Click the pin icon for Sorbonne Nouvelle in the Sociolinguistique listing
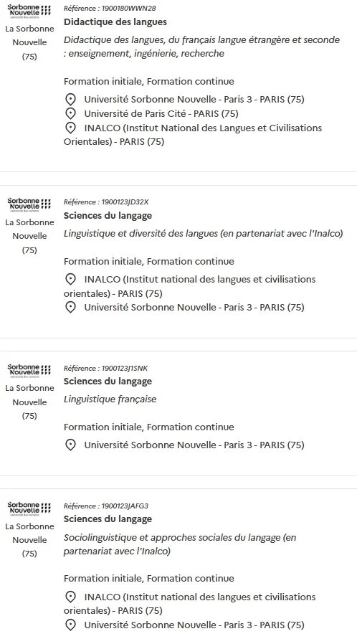This screenshot has width=357, height=644. 70,625
